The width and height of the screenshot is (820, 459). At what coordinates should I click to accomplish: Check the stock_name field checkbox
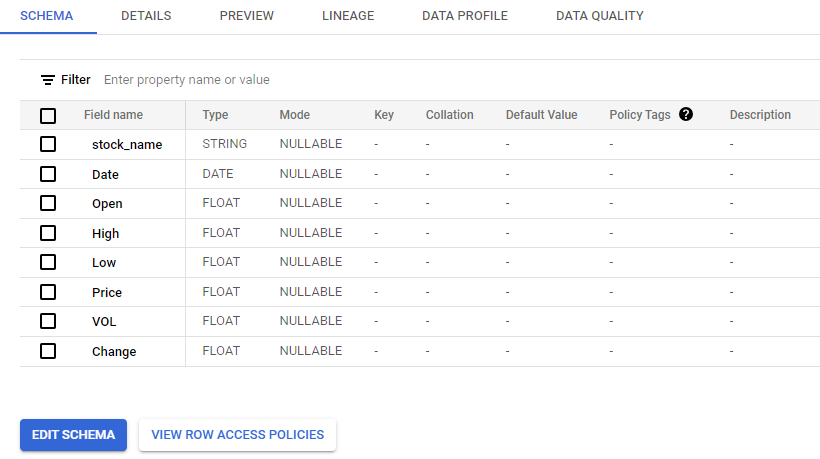click(x=48, y=144)
